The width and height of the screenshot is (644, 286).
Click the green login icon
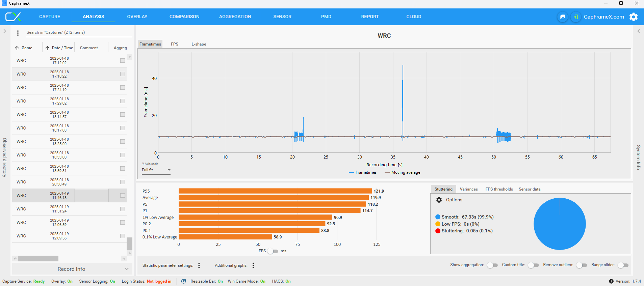click(576, 17)
